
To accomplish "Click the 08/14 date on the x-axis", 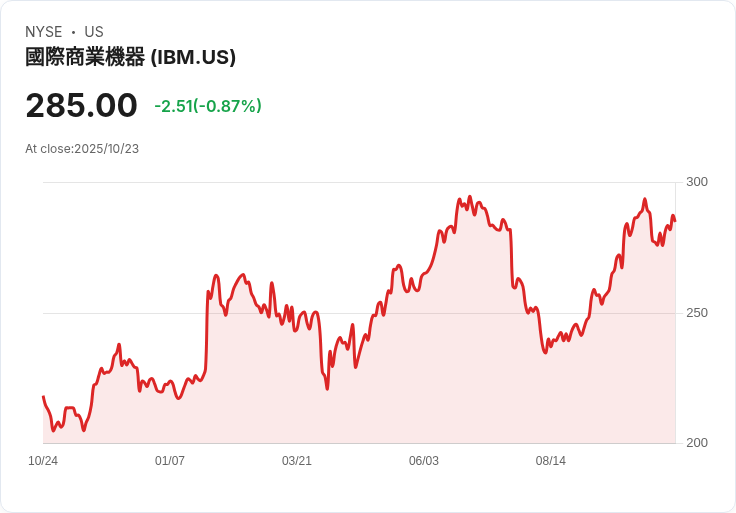I will click(551, 461).
